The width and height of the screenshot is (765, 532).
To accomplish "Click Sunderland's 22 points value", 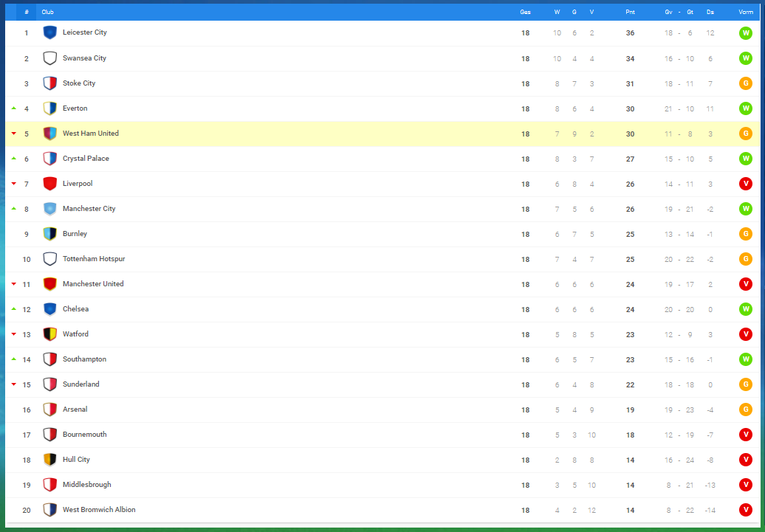I will 631,384.
